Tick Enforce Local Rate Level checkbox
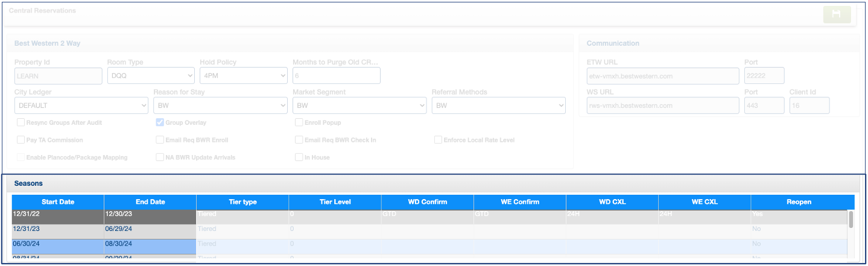The image size is (868, 266). [438, 140]
